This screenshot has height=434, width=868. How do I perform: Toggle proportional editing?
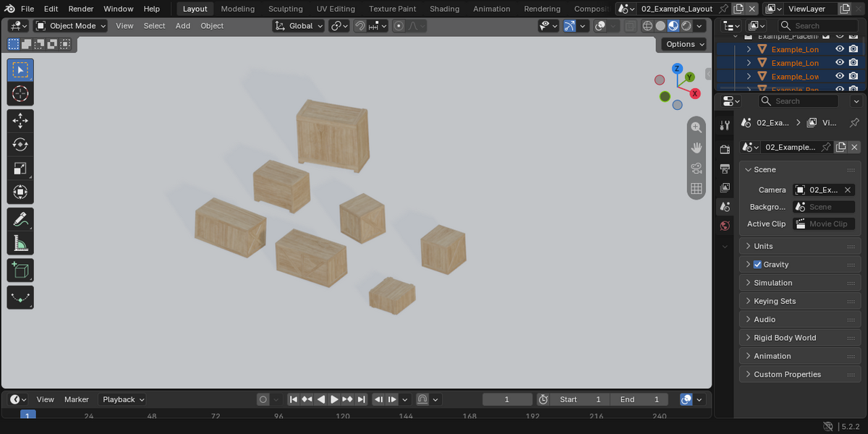399,26
